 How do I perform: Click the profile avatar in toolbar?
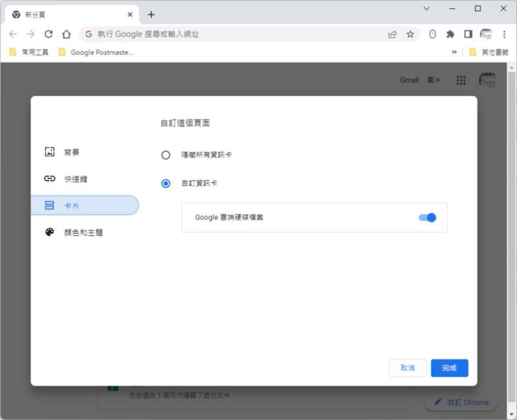tap(486, 34)
